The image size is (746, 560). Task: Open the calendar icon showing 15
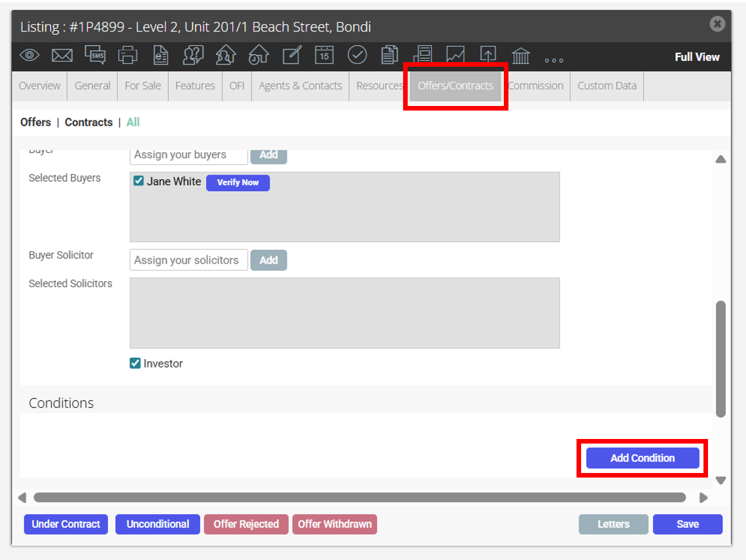[x=324, y=55]
